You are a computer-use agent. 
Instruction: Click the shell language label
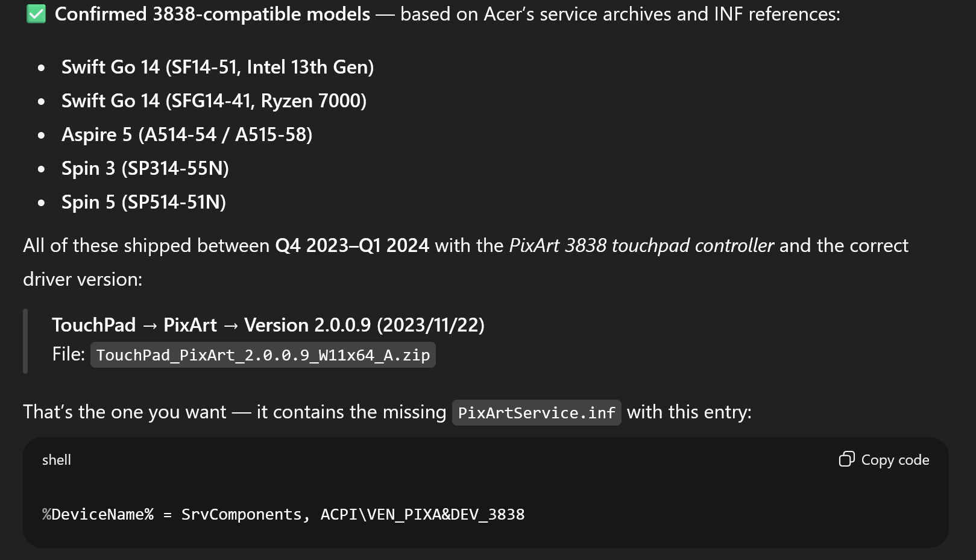click(57, 460)
